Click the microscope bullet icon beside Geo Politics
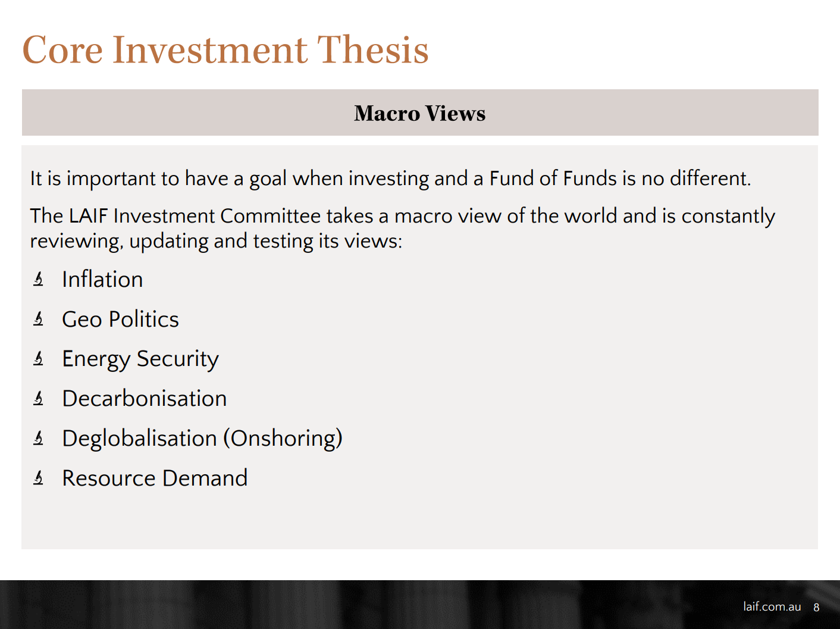 click(39, 319)
